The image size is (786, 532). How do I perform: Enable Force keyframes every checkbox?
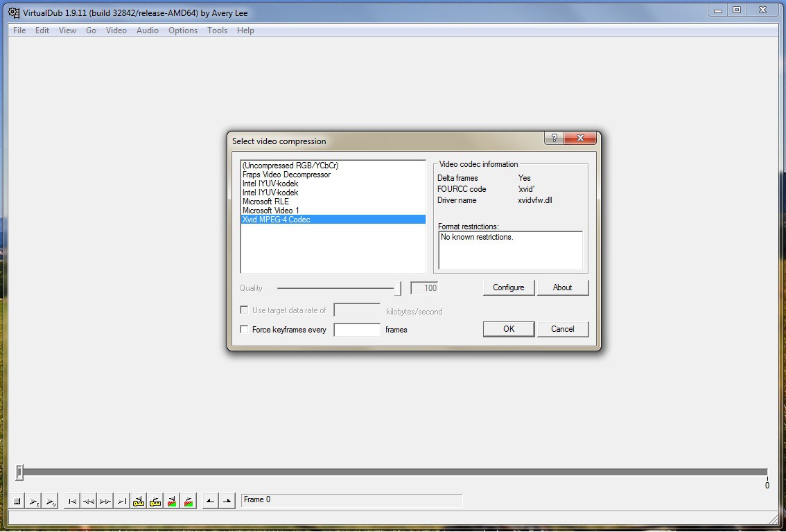click(244, 329)
